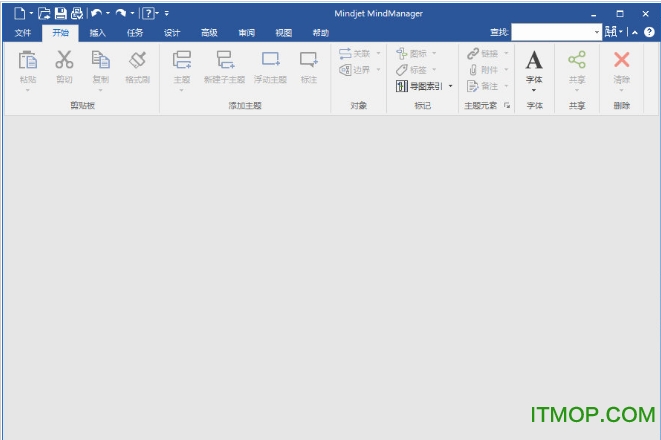
Task: Click the round help icon at ribbon right
Action: tap(649, 32)
